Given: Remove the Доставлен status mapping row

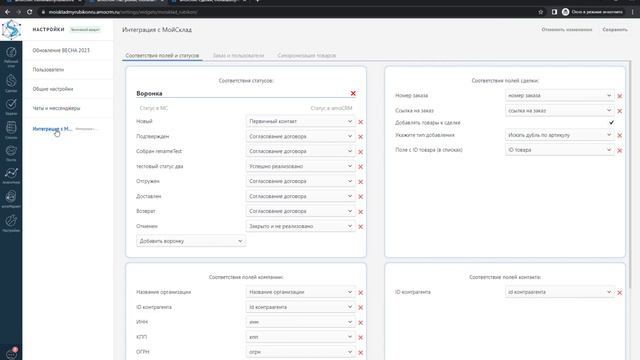Looking at the screenshot, I should tap(360, 197).
